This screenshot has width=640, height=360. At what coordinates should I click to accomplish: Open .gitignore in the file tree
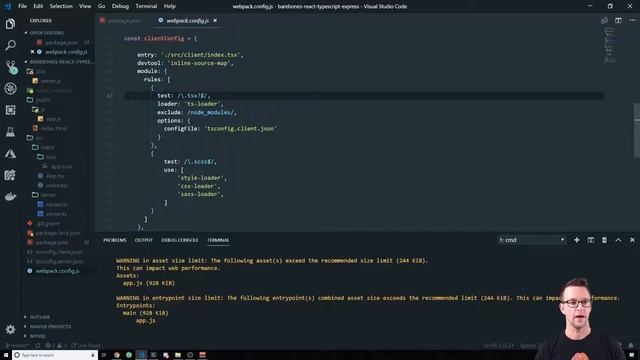[x=48, y=224]
